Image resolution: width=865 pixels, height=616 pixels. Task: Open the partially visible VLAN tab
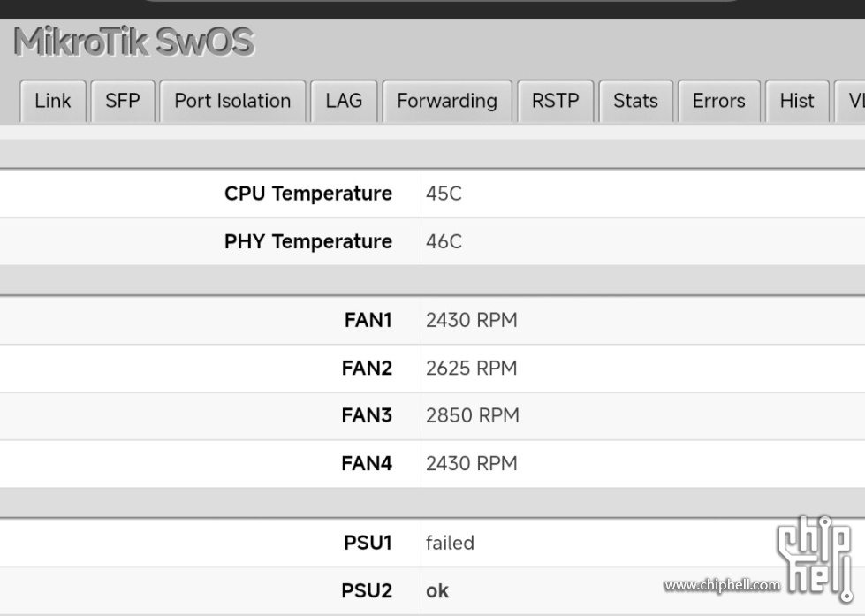850,101
